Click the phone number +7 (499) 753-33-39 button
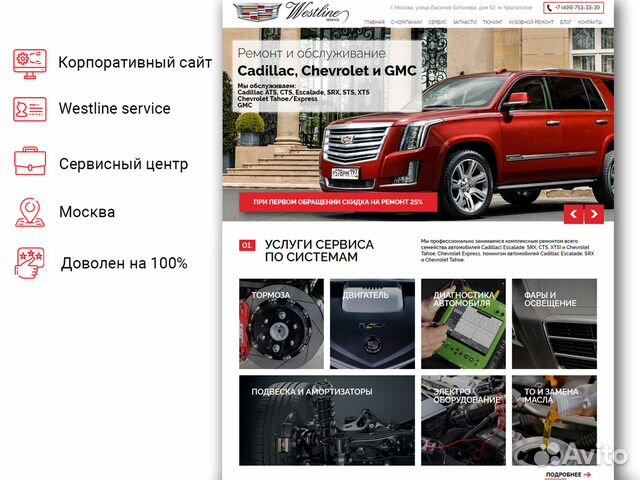 pyautogui.click(x=573, y=8)
